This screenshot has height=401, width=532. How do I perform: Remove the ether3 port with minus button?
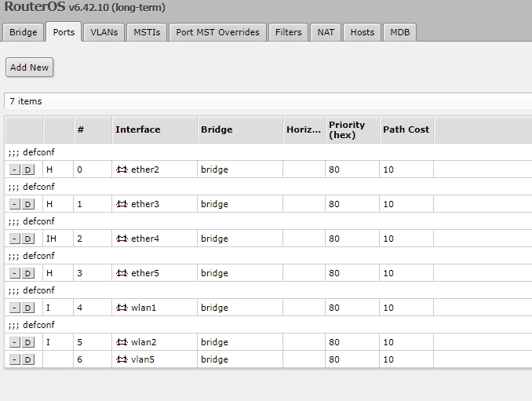15,204
